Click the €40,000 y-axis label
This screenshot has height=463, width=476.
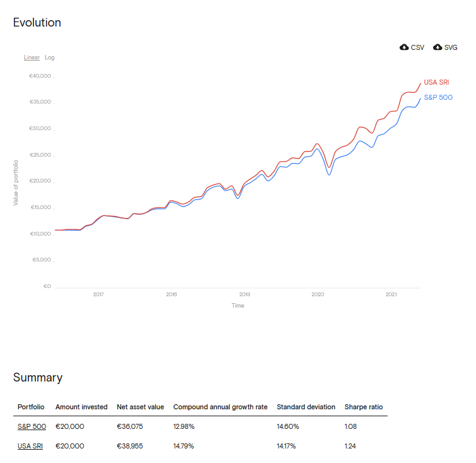(x=40, y=76)
